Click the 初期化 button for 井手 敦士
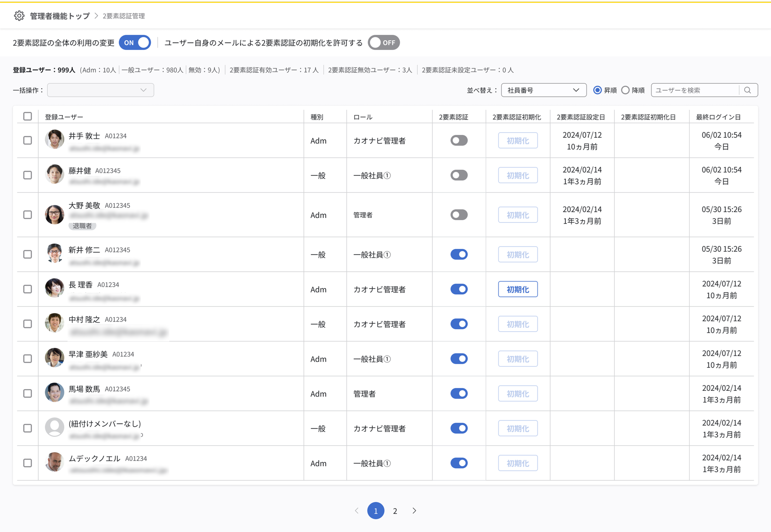Viewport: 771px width, 532px height. tap(518, 140)
